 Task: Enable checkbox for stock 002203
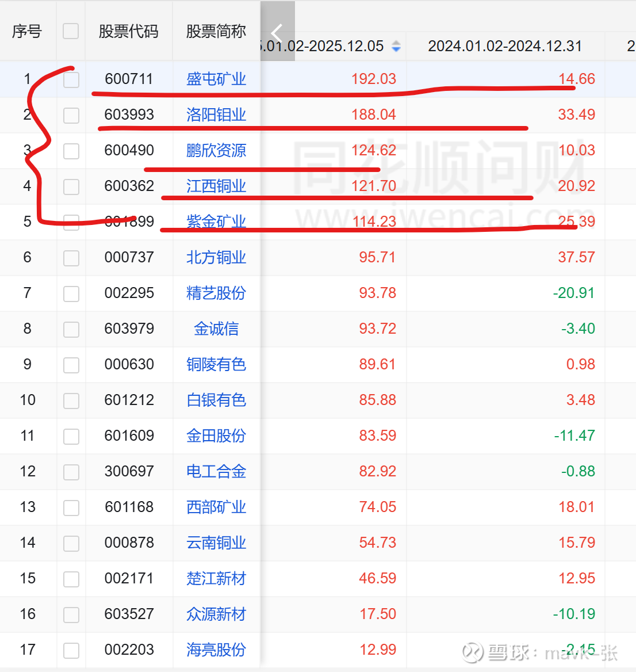pos(71,650)
